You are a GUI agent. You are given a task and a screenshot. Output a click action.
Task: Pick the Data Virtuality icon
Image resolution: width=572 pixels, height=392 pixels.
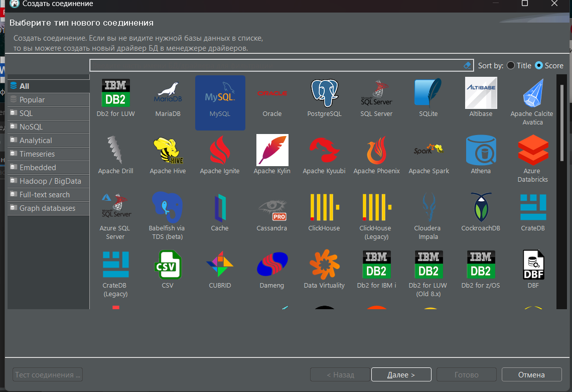(x=324, y=264)
